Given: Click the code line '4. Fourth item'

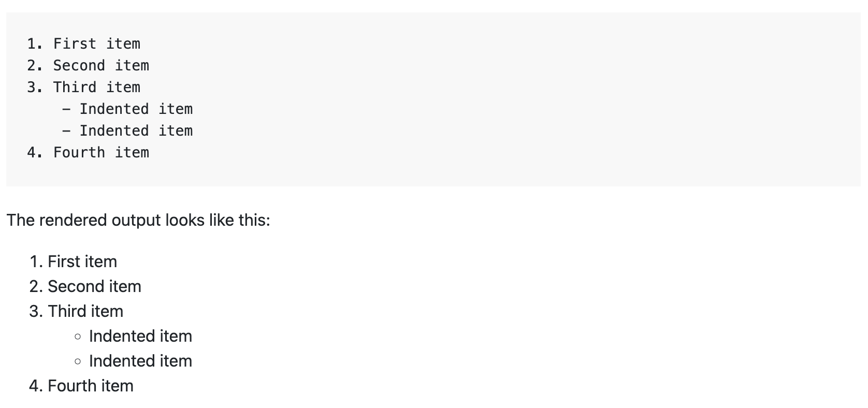Looking at the screenshot, I should tap(88, 152).
